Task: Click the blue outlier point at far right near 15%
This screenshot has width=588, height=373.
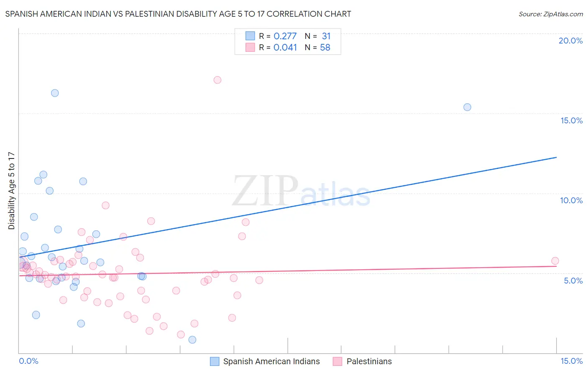Action: coord(467,107)
